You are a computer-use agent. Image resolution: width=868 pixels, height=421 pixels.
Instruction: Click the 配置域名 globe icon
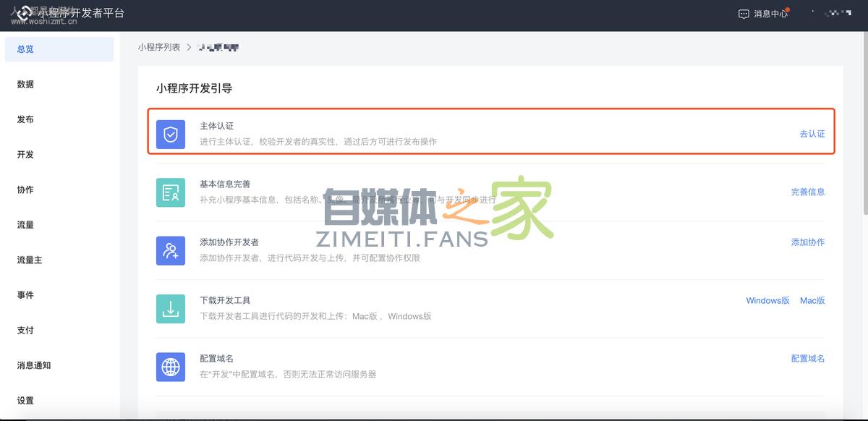click(170, 367)
